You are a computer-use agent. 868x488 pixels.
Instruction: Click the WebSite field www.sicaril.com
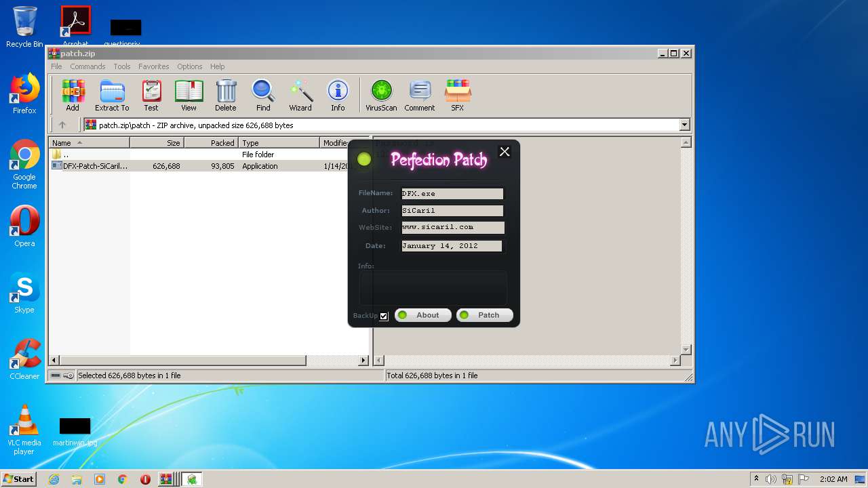click(452, 227)
